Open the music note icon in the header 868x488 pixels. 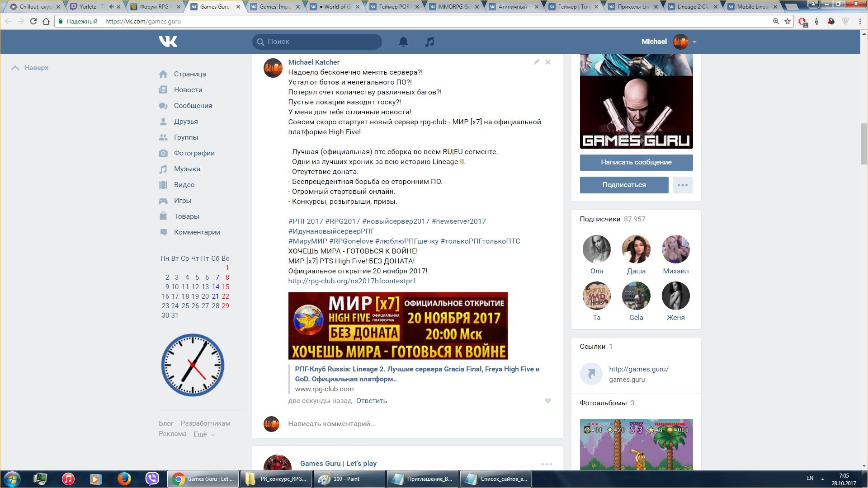coord(429,42)
